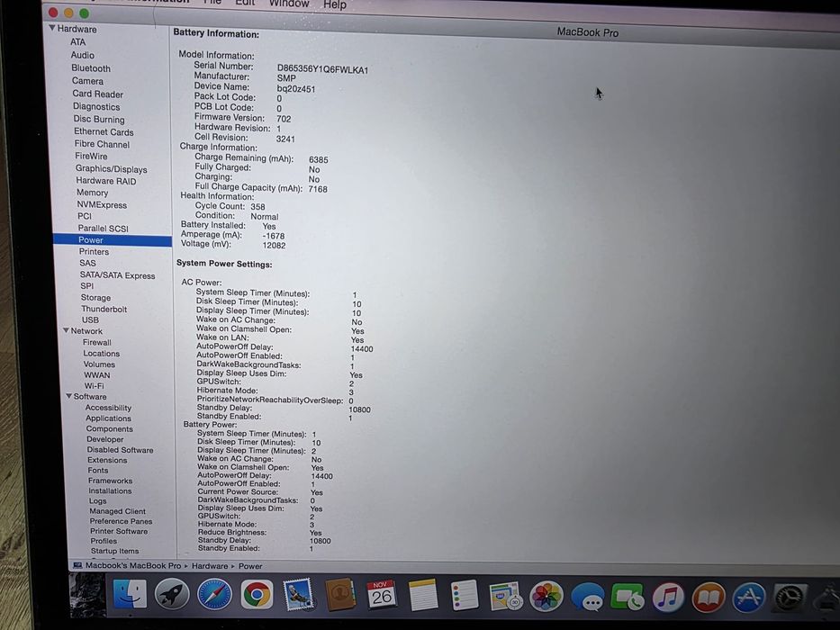Click battery serial number D865356Y1Q6FWLKA1
This screenshot has width=840, height=630.
point(322,69)
